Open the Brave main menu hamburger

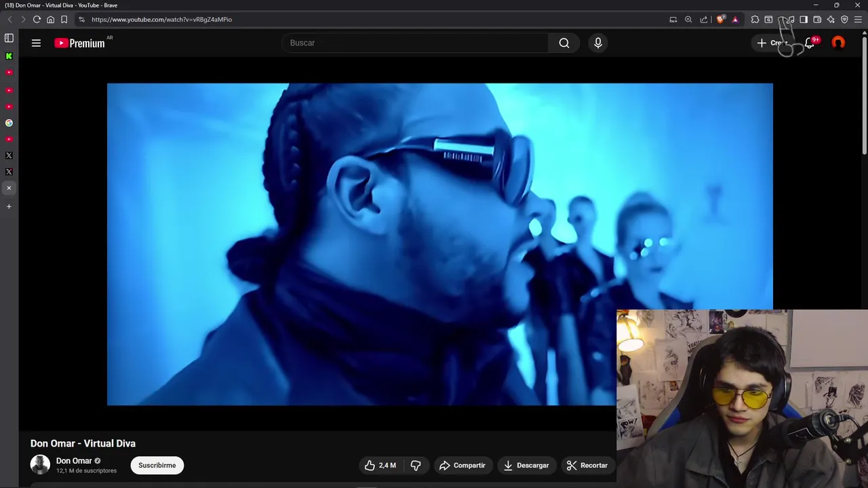[858, 20]
